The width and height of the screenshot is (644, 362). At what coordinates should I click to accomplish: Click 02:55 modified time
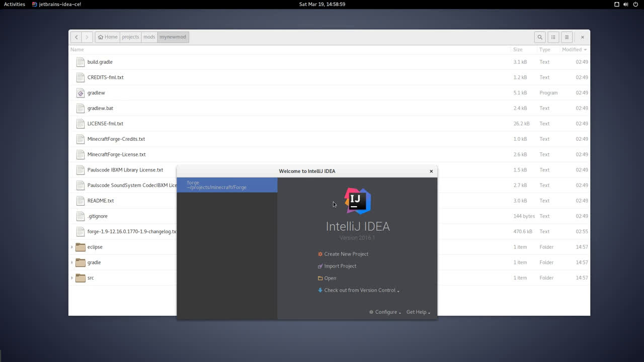click(582, 232)
